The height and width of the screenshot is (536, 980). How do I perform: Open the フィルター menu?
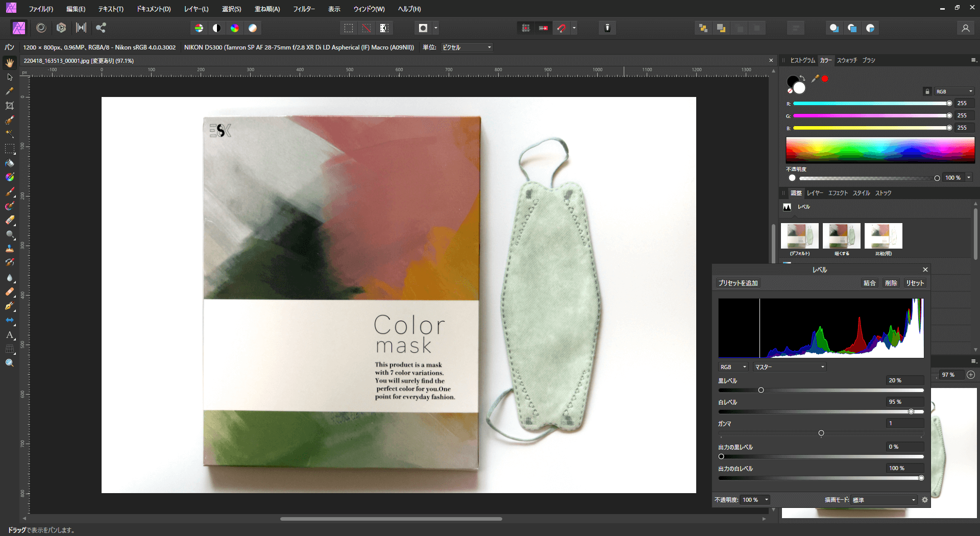(x=304, y=9)
